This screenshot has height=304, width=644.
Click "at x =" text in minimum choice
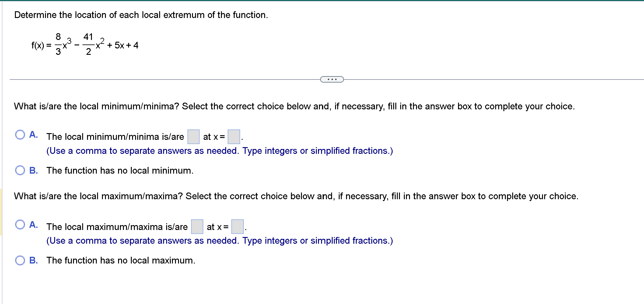pos(214,137)
